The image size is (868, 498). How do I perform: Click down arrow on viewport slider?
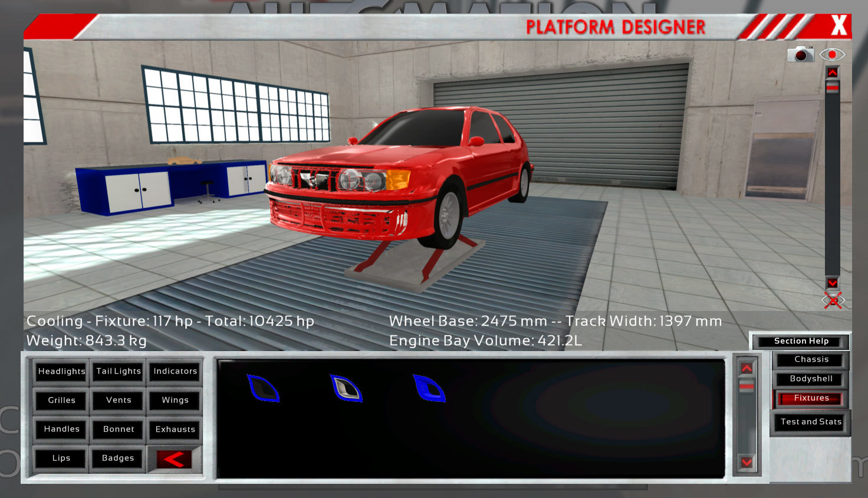(832, 283)
